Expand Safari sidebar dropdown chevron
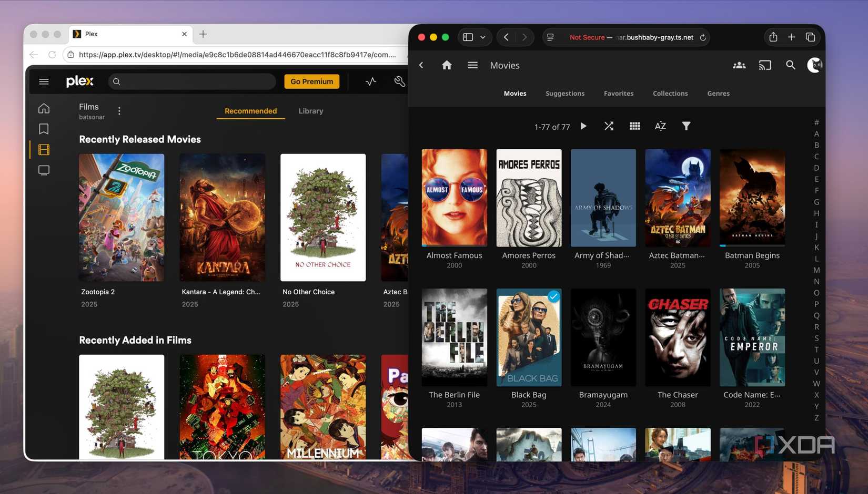This screenshot has height=494, width=868. 483,37
